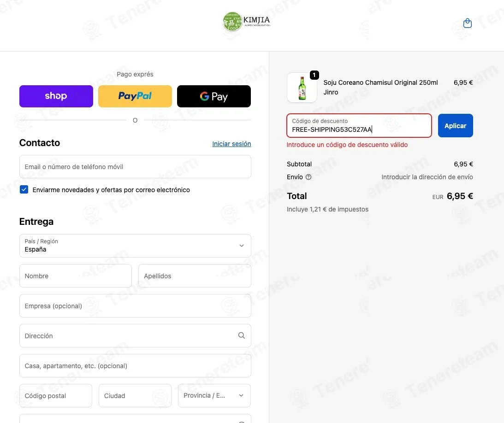Choose the Google Pay express option
This screenshot has width=504, height=423.
point(214,96)
